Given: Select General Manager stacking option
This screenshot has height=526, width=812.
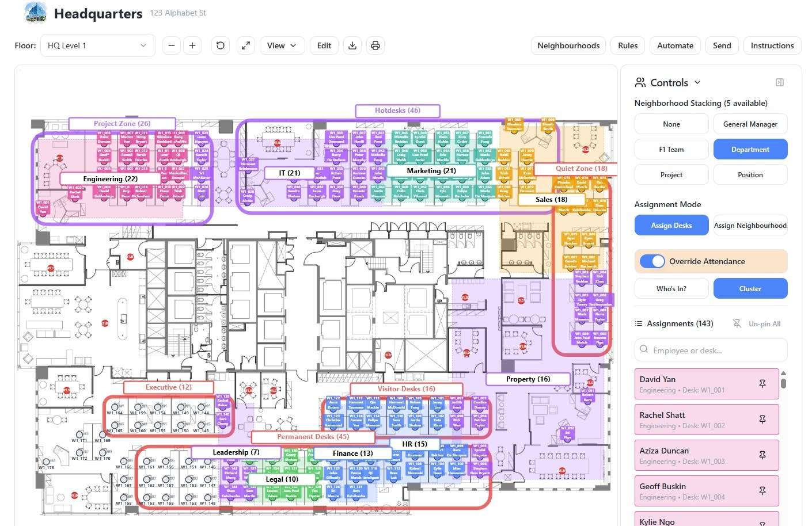Looking at the screenshot, I should (x=750, y=124).
